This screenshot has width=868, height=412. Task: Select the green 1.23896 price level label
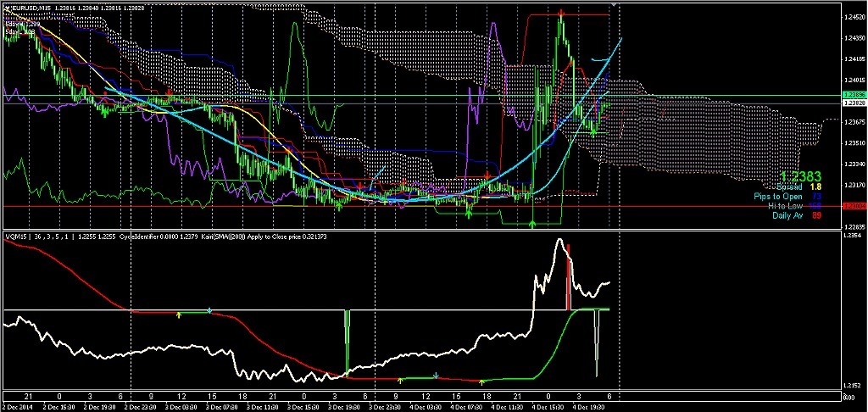[853, 96]
